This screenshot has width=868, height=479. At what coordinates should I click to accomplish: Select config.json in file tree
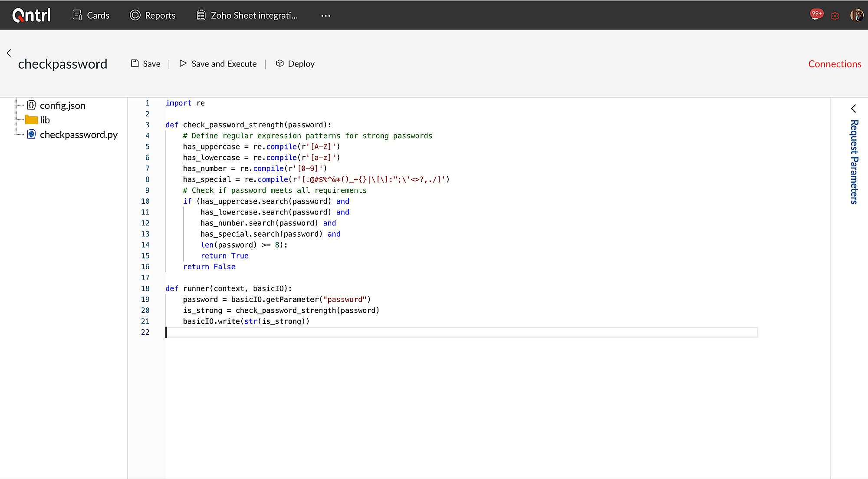pos(62,106)
